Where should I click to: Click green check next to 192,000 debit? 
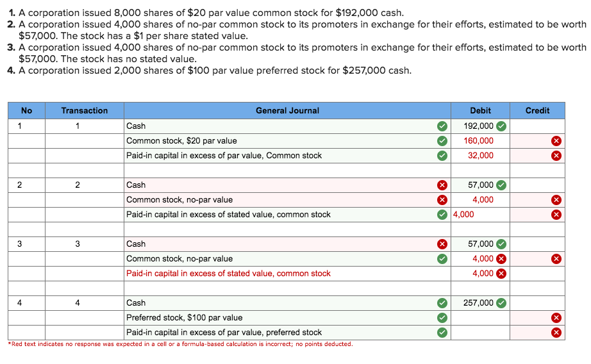pos(501,126)
